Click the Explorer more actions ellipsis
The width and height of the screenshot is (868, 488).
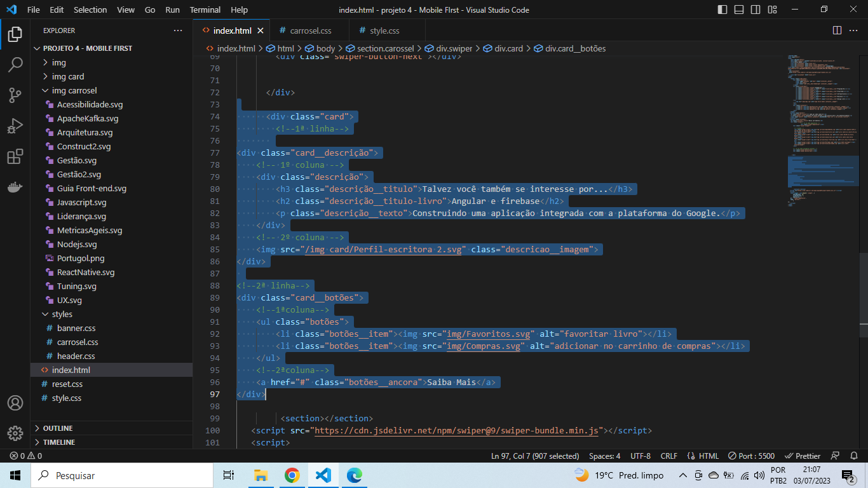pyautogui.click(x=178, y=30)
